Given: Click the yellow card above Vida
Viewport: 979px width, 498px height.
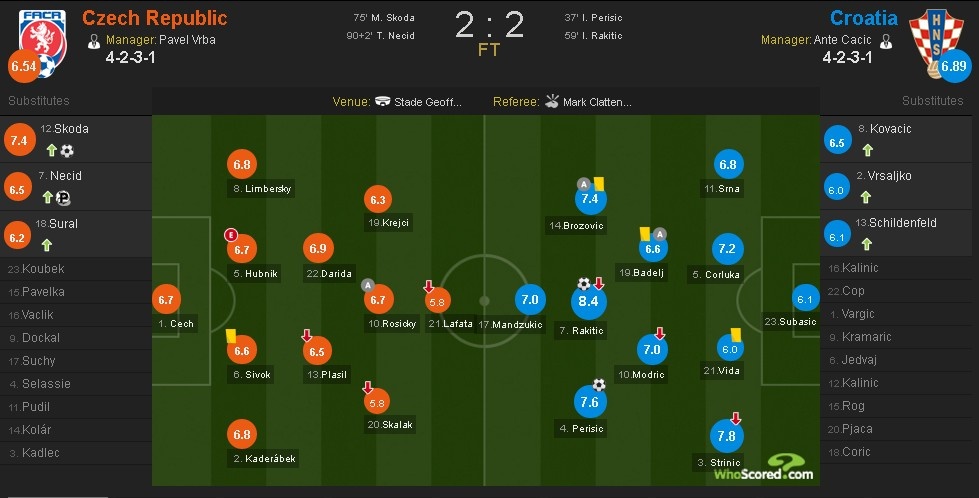Looking at the screenshot, I should click(734, 334).
